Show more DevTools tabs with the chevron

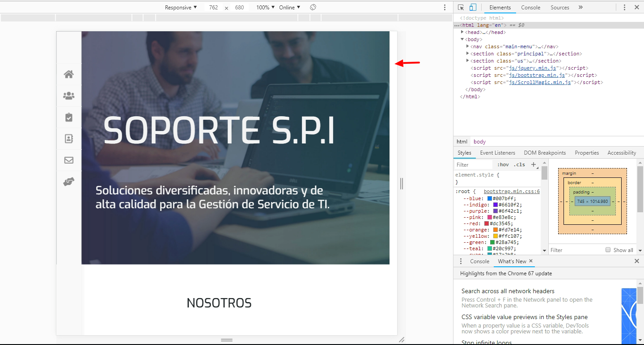point(580,7)
